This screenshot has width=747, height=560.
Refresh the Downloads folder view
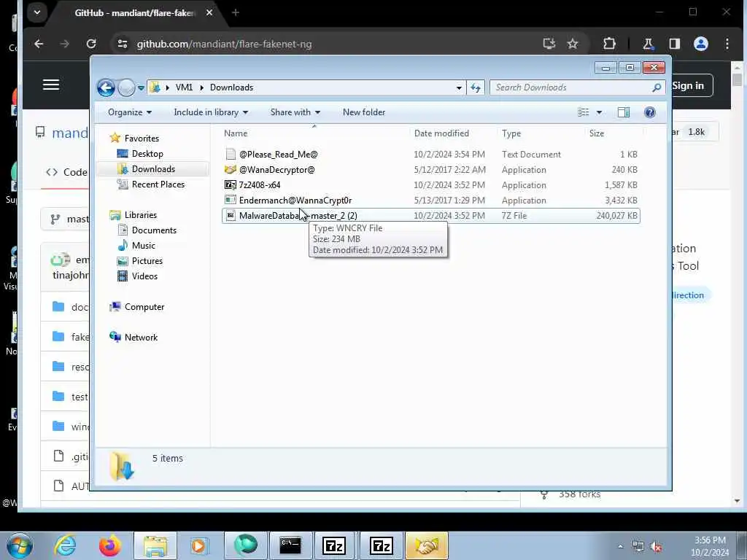(x=476, y=87)
